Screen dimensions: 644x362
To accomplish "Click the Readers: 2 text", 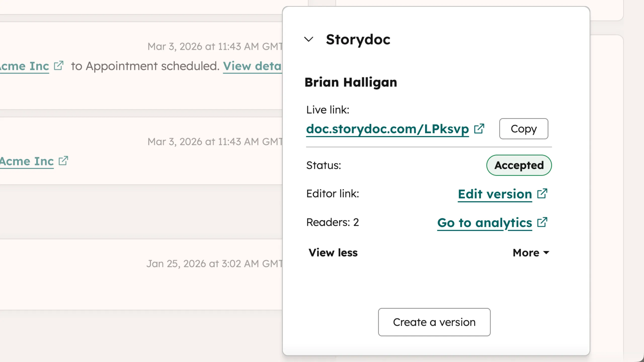I will (332, 222).
